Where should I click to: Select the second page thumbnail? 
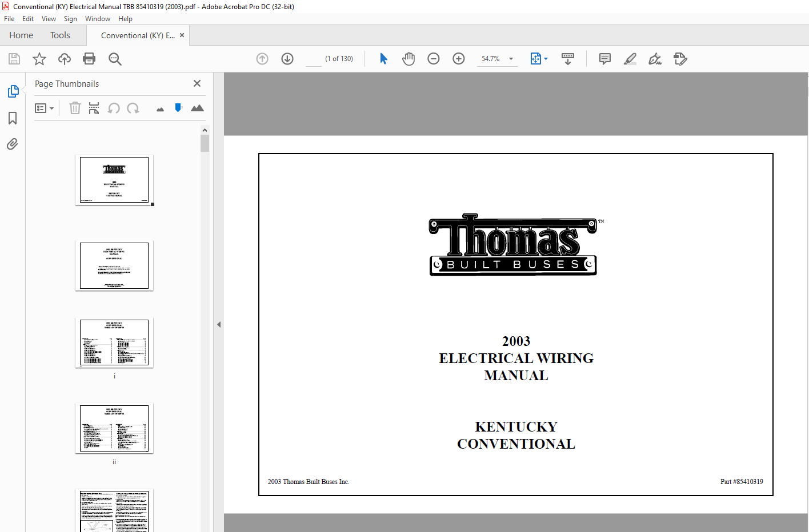[x=114, y=265]
